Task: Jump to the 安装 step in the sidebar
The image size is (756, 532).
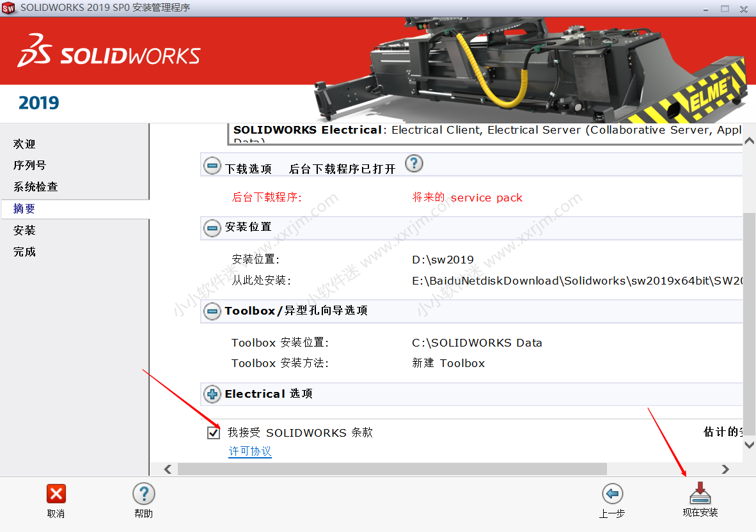Action: (x=24, y=230)
